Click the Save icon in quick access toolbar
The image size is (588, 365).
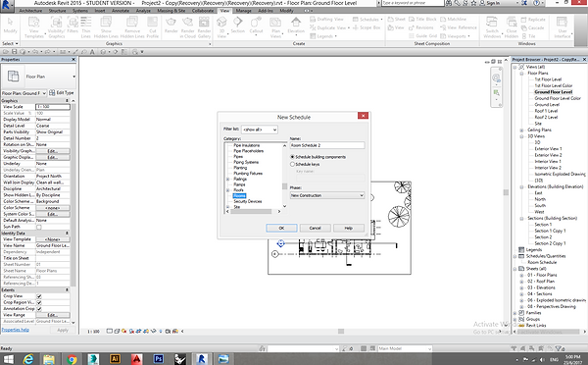click(x=15, y=51)
